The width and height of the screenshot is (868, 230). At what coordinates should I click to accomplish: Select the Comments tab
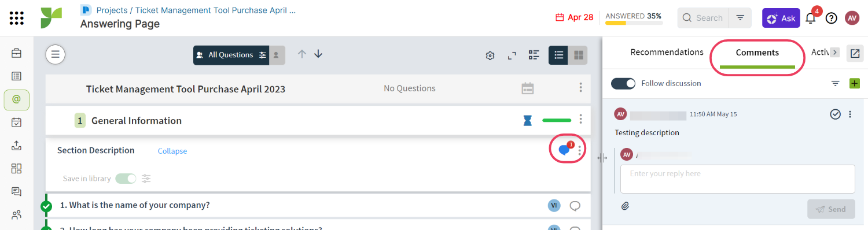click(757, 53)
